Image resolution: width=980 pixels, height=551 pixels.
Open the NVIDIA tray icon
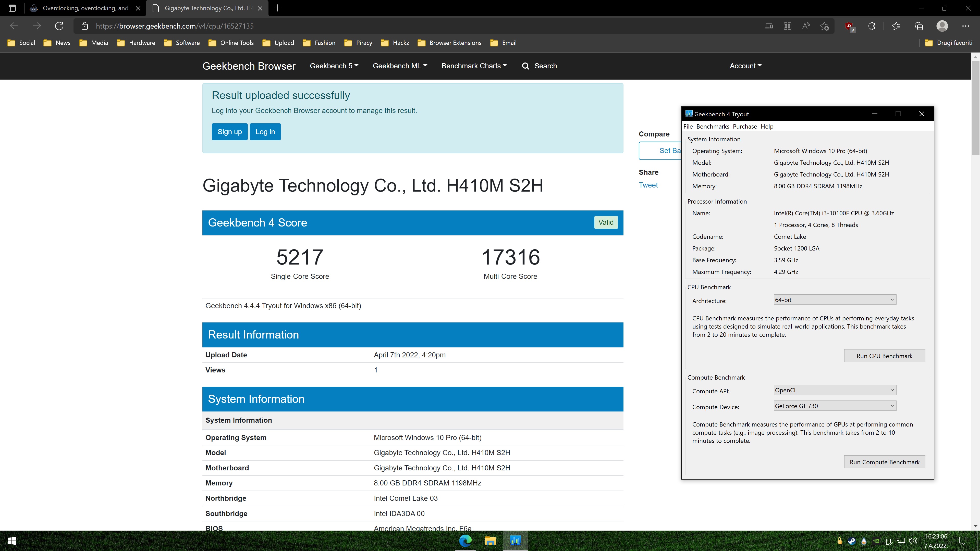(x=876, y=541)
